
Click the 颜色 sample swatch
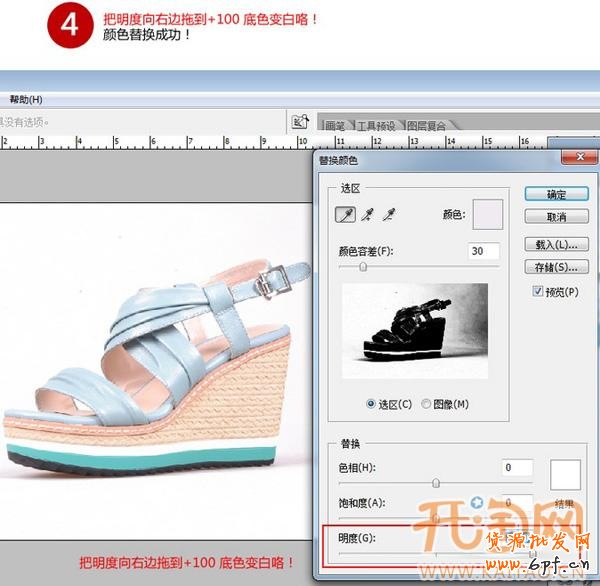click(x=487, y=214)
